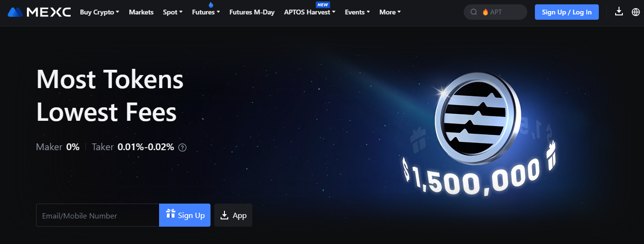The height and width of the screenshot is (244, 644).
Task: Open the Buy Crypto dropdown menu
Action: [99, 12]
